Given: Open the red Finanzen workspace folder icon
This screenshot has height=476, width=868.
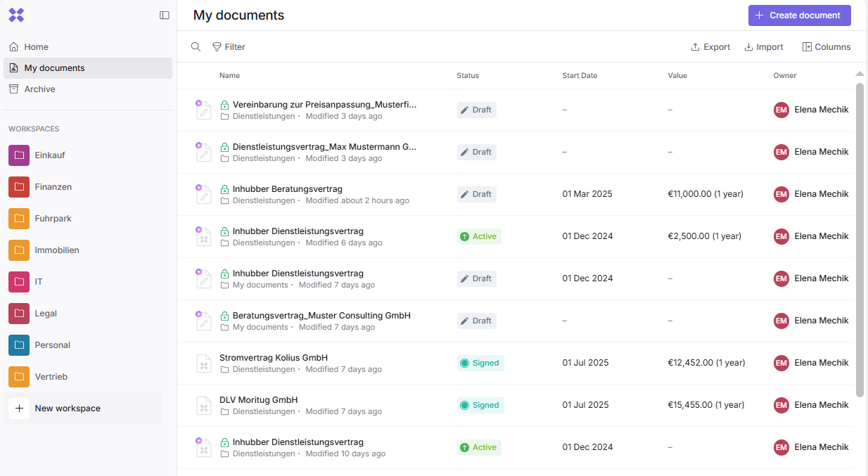Looking at the screenshot, I should pos(19,187).
